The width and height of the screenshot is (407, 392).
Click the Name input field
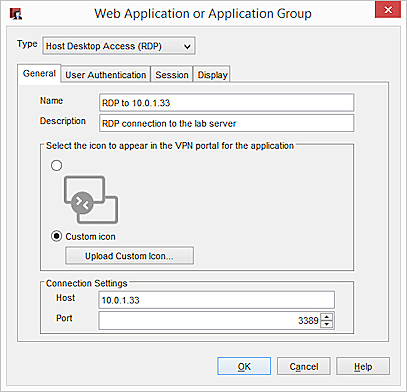[227, 103]
